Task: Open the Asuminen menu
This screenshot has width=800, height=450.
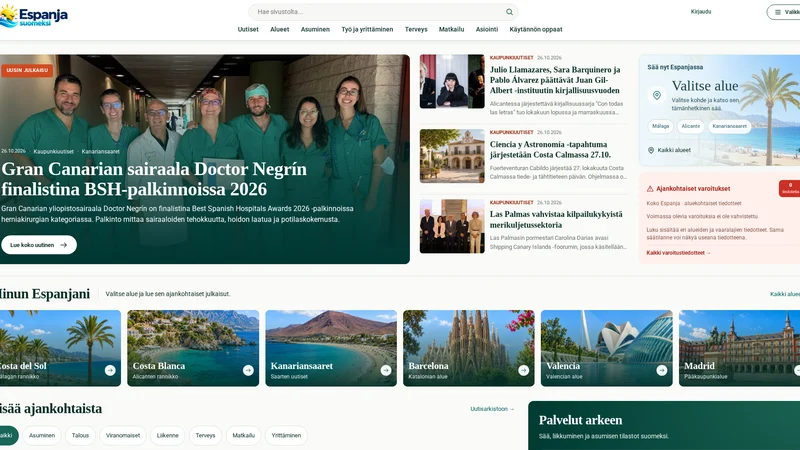Action: click(315, 30)
